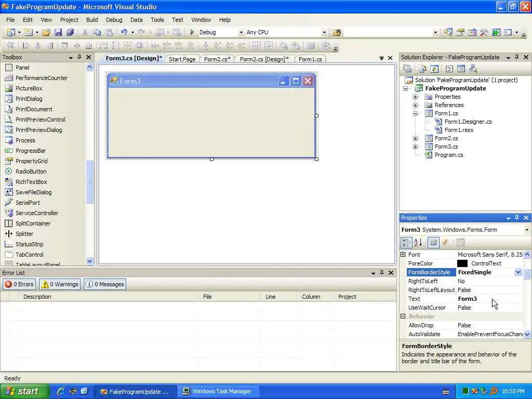
Task: Click the New Project toolbar icon
Action: tap(11, 32)
